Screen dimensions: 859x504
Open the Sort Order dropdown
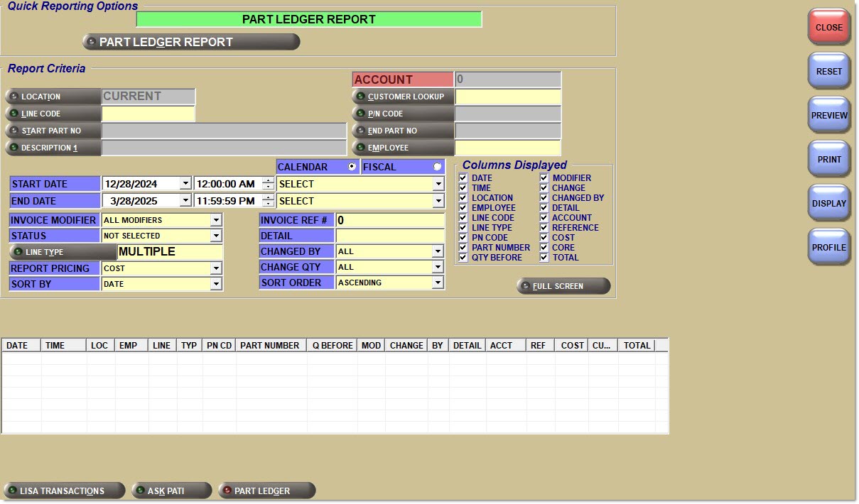438,283
